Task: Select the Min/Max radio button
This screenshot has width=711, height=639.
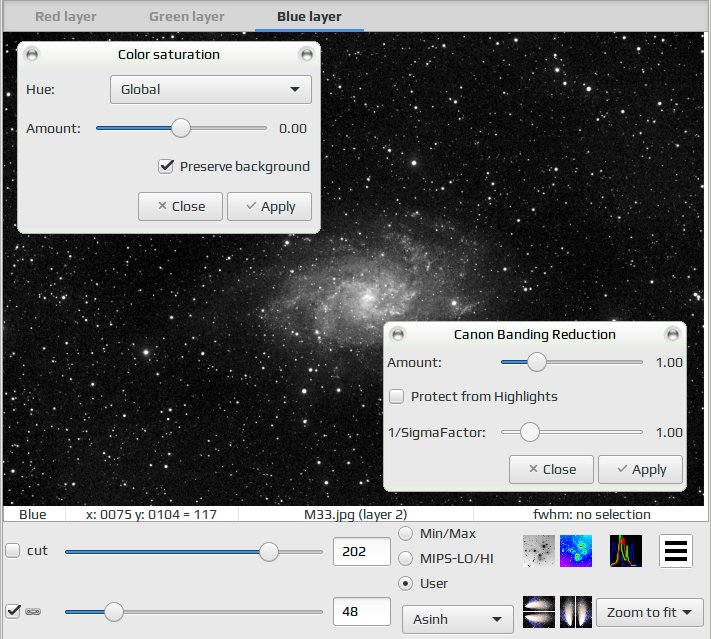Action: tap(405, 533)
